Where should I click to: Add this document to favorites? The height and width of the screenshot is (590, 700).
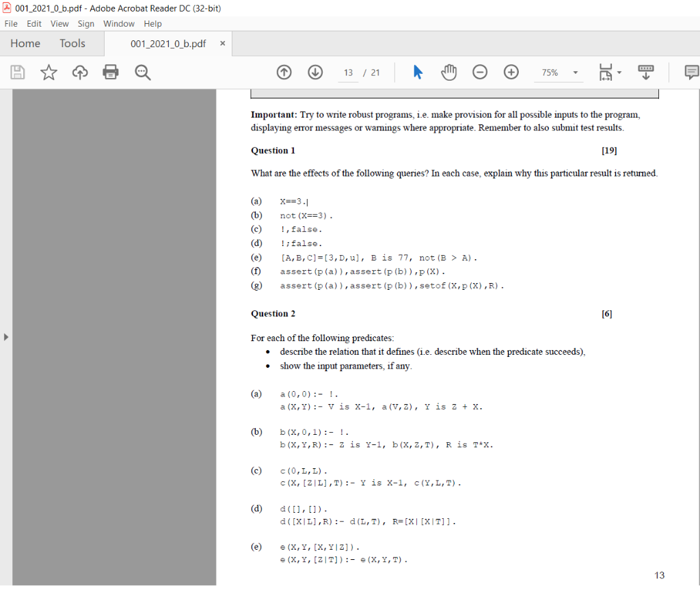pos(49,72)
